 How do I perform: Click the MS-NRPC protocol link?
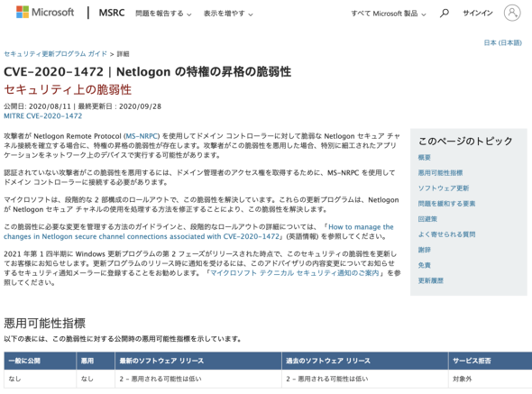pyautogui.click(x=142, y=136)
